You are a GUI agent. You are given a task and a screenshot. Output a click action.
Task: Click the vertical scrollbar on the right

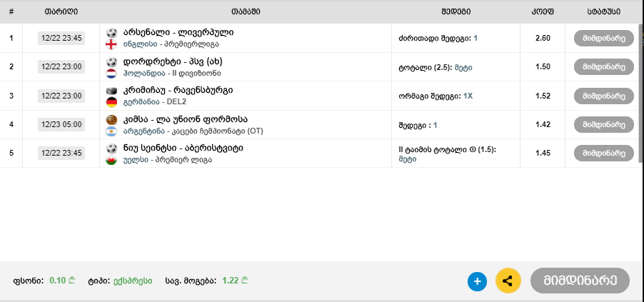click(642, 92)
